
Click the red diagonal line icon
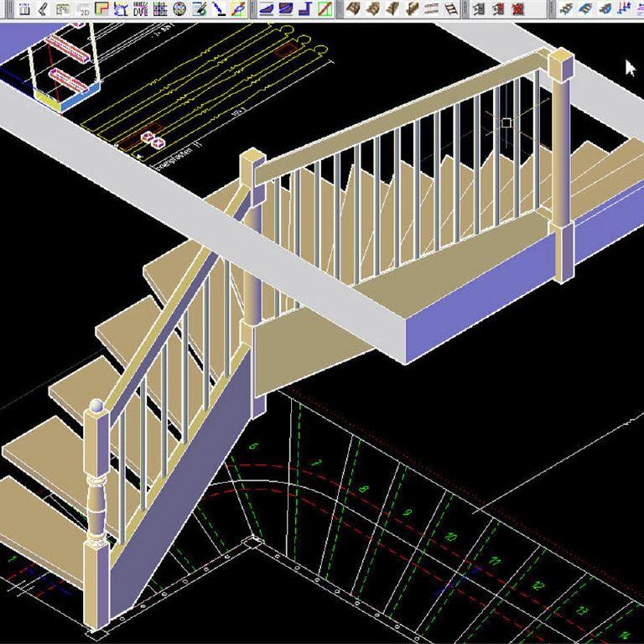coord(325,9)
